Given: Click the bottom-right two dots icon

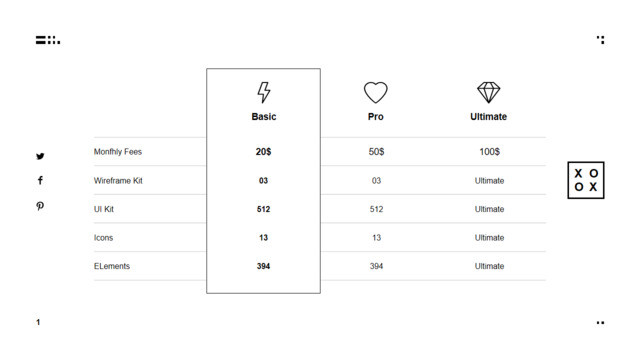Looking at the screenshot, I should [x=600, y=322].
